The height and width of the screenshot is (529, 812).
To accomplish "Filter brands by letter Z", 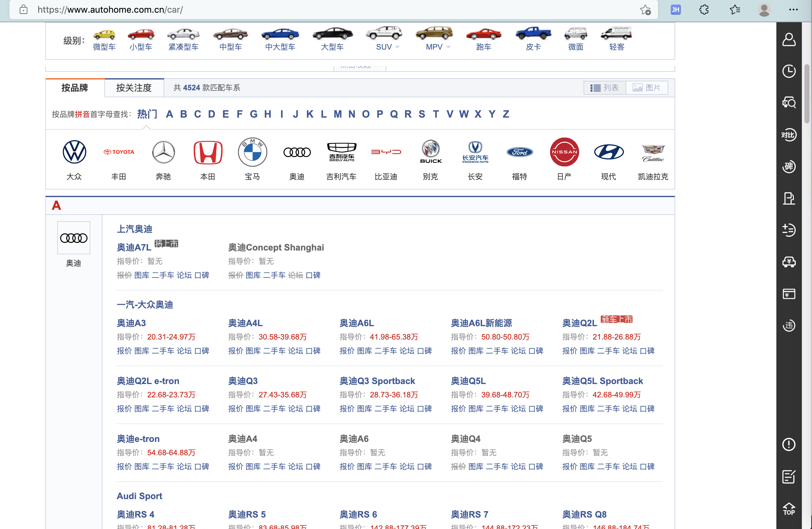I will pos(506,114).
